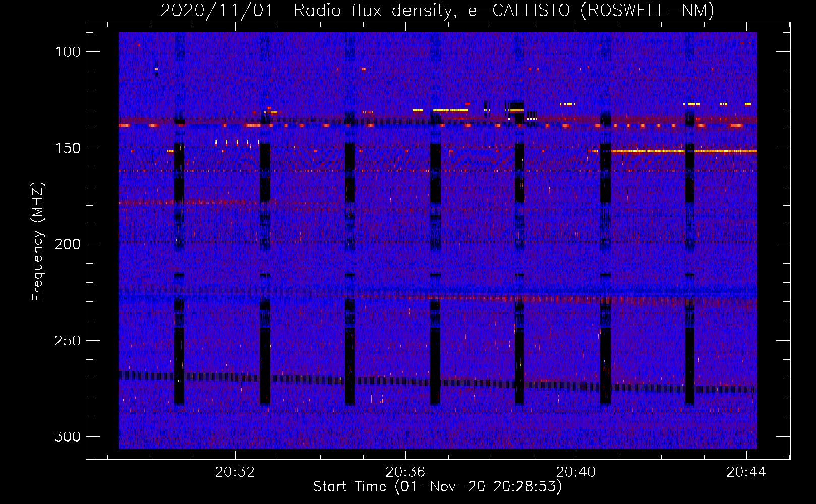Select the 250 frequency tick label
This screenshot has width=816, height=504.
pyautogui.click(x=68, y=341)
